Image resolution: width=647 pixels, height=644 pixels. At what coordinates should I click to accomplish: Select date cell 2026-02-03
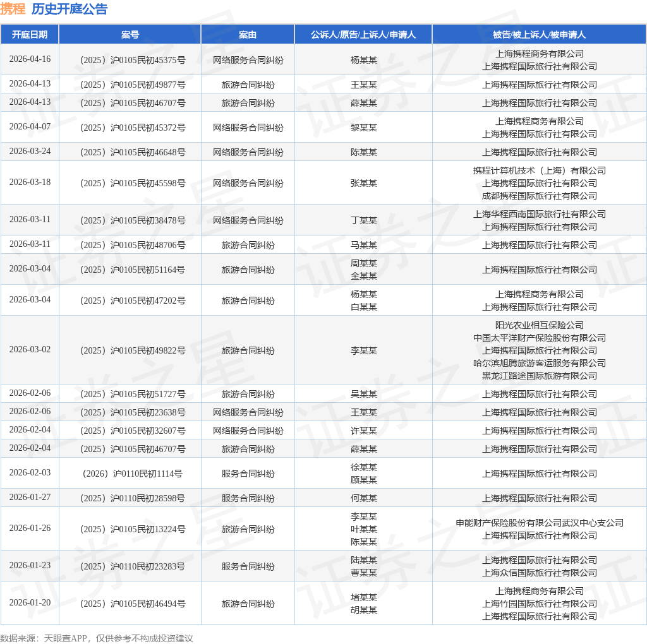click(30, 472)
